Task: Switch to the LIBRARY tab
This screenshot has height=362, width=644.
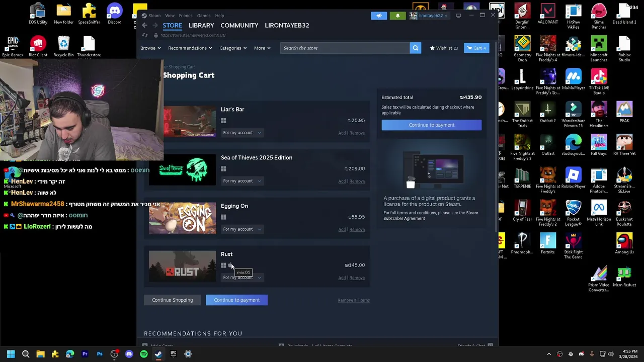Action: 201,25
